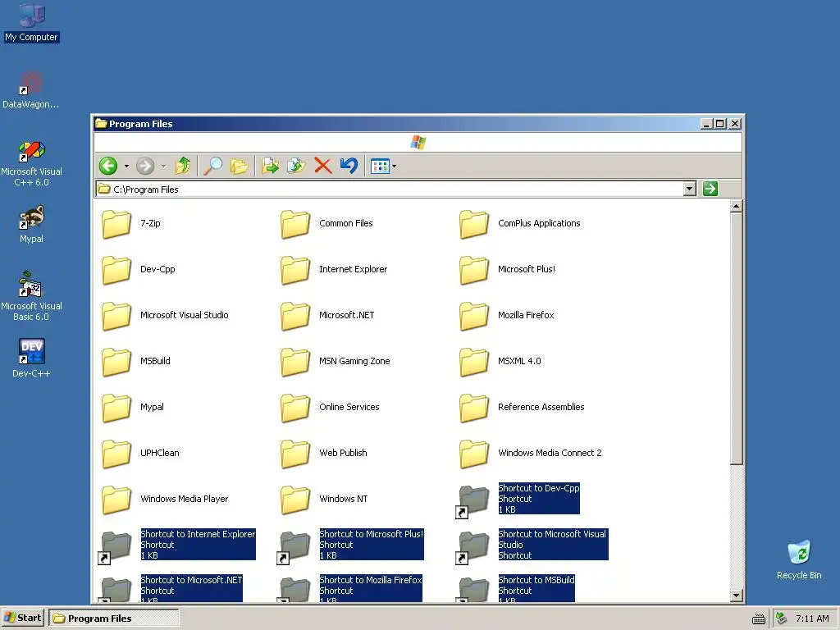Select the UPHClean folder
The image size is (840, 630).
[x=140, y=453]
